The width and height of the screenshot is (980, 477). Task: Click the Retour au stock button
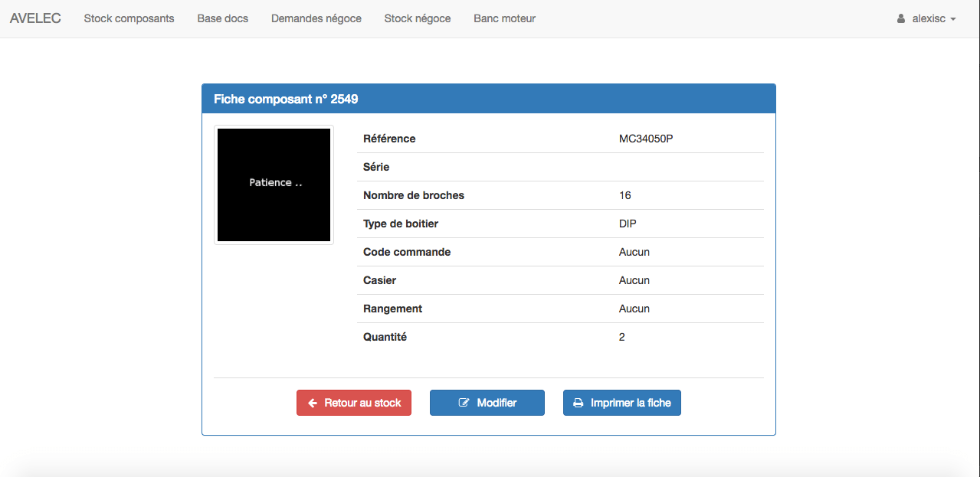click(354, 403)
